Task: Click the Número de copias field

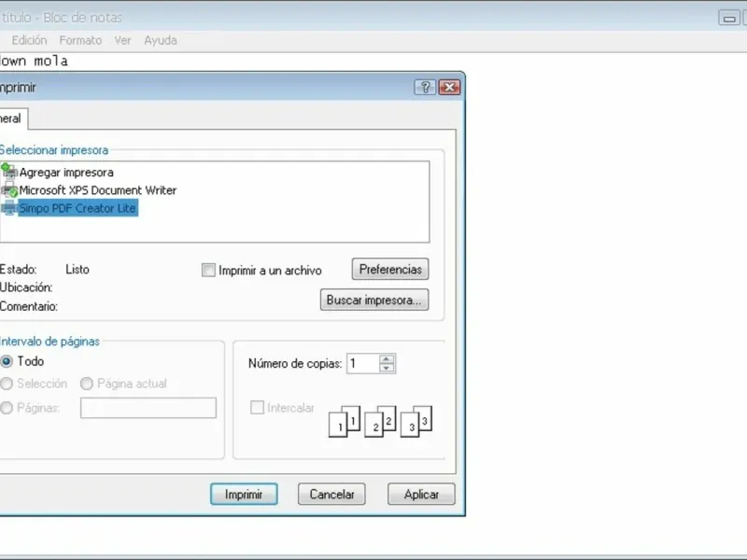Action: point(363,364)
